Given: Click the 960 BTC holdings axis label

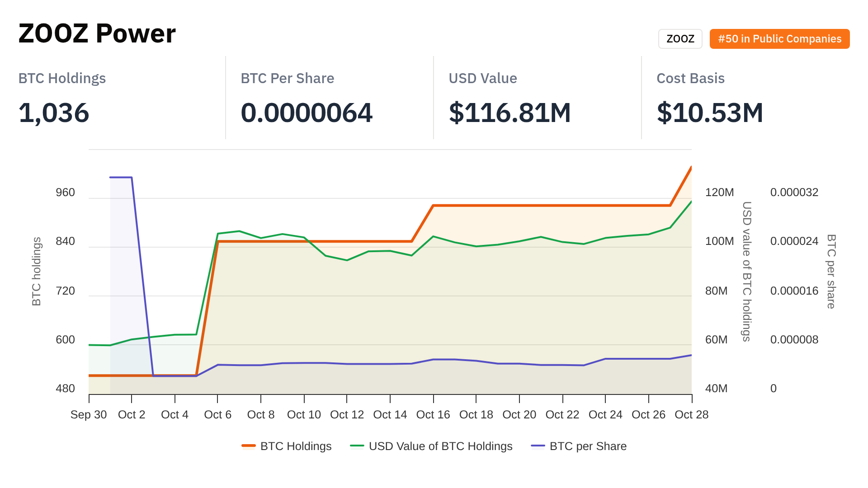Looking at the screenshot, I should 65,192.
